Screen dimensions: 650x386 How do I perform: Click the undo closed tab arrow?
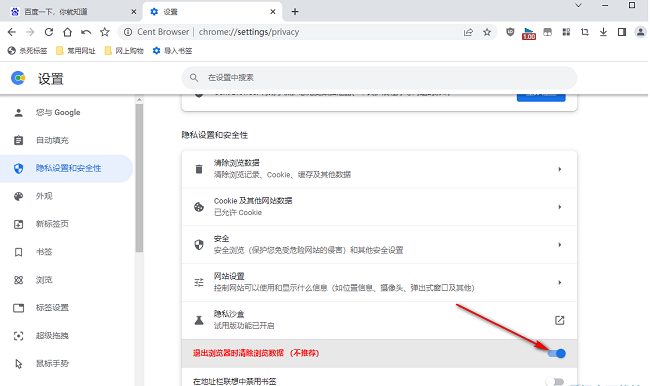point(86,32)
